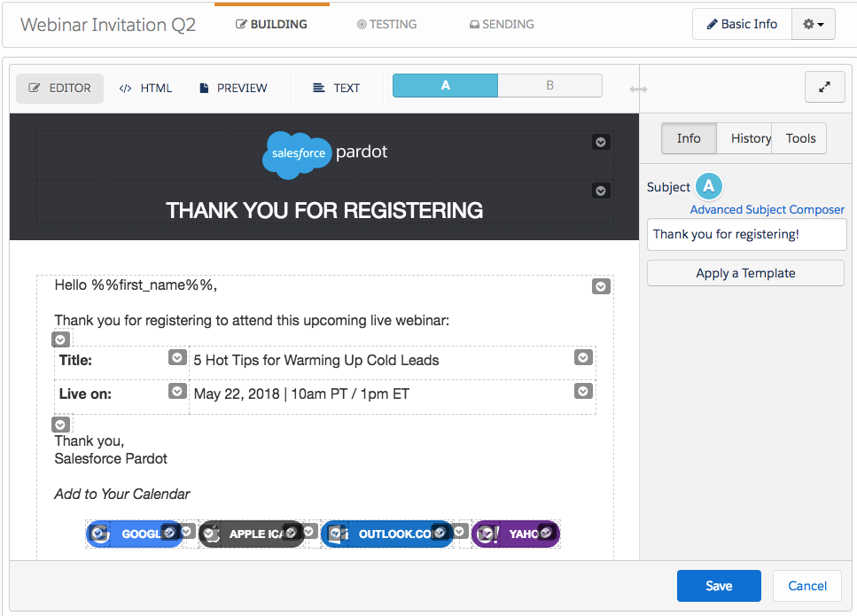Click the Basic Info button
This screenshot has height=616, width=857.
click(742, 24)
